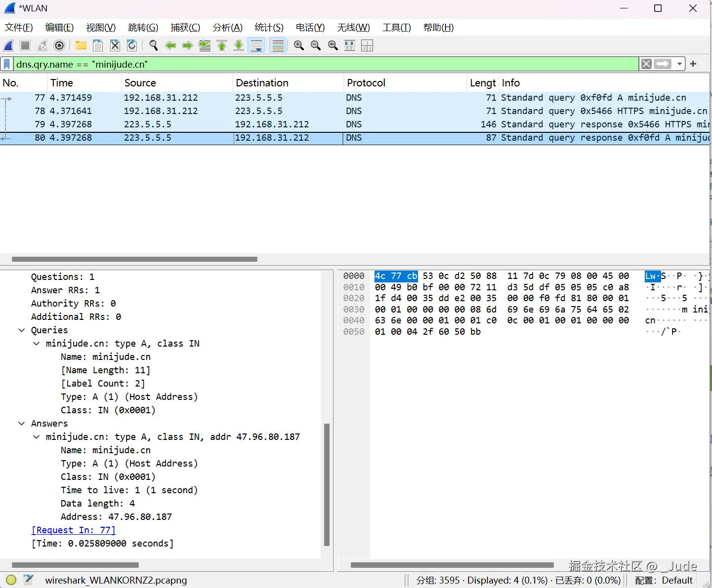This screenshot has width=712, height=588.
Task: Stop the running packet capture
Action: (x=25, y=45)
